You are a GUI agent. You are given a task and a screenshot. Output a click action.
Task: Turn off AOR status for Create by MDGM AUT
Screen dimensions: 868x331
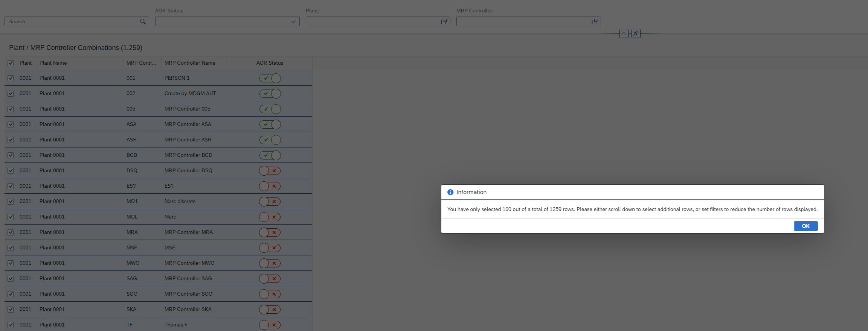(x=270, y=94)
